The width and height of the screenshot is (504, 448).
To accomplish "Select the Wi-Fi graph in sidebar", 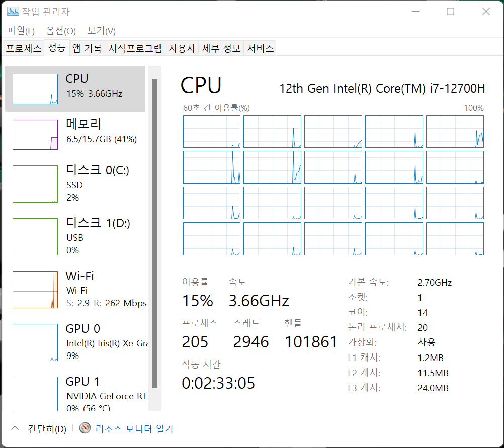I will 35,289.
